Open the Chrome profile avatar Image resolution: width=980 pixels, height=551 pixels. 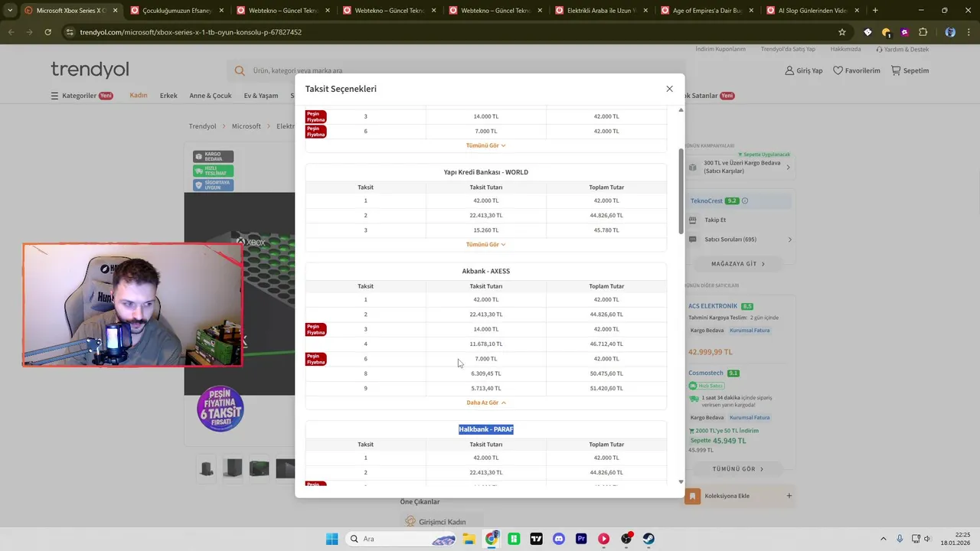(x=950, y=32)
